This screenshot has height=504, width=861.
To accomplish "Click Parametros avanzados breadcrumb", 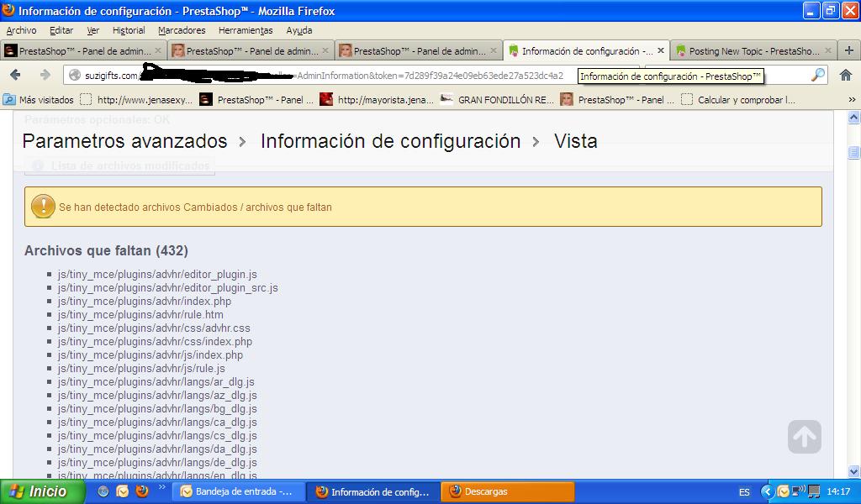I will [x=124, y=141].
